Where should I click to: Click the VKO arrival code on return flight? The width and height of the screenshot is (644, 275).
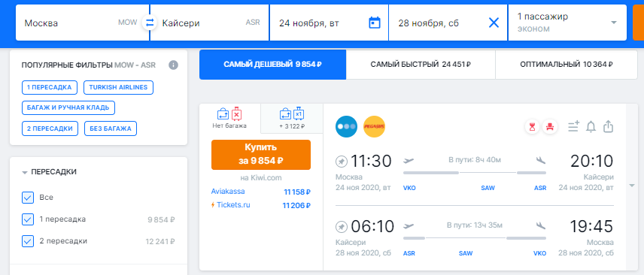tap(539, 253)
